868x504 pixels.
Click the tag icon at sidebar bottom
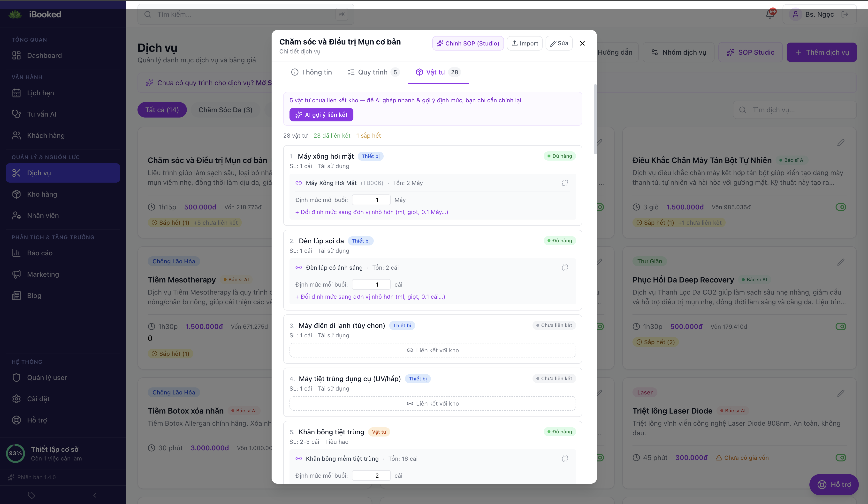[x=31, y=495]
